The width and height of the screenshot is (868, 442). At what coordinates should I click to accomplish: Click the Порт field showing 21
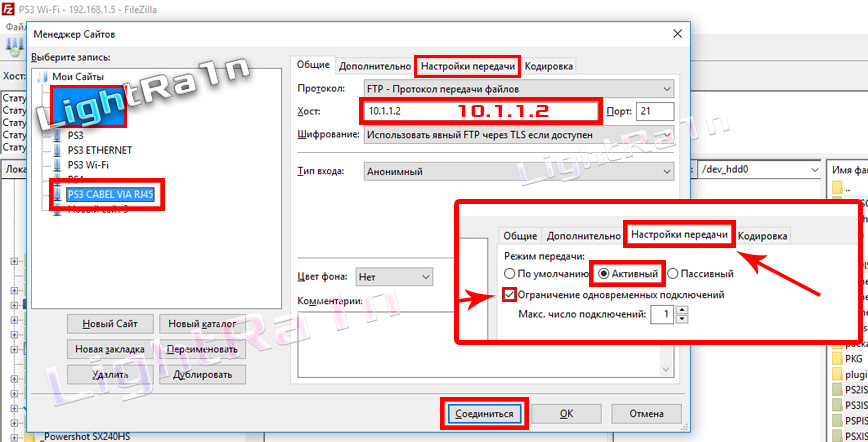655,111
